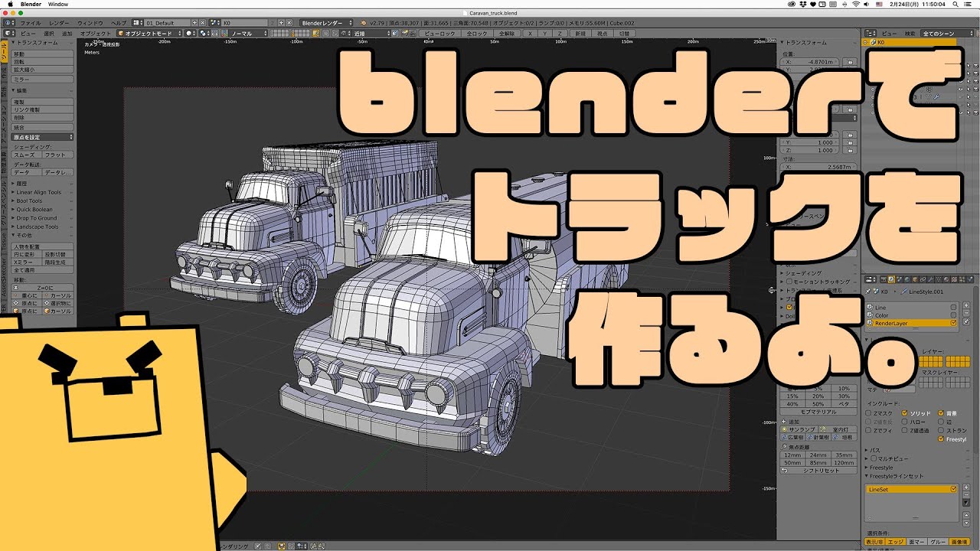Toggle the Color render layer checkbox

pos(954,315)
